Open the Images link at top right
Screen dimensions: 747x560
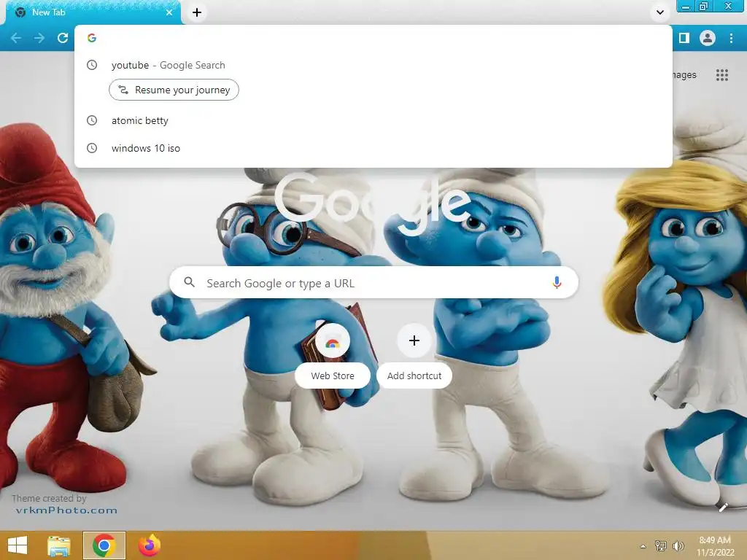[x=684, y=75]
